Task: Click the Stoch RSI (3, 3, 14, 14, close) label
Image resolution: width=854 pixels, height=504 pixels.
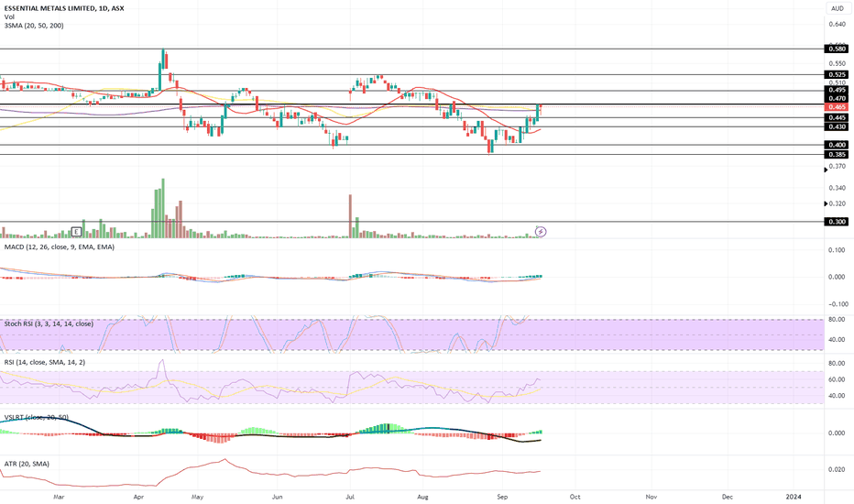Action: pyautogui.click(x=49, y=323)
